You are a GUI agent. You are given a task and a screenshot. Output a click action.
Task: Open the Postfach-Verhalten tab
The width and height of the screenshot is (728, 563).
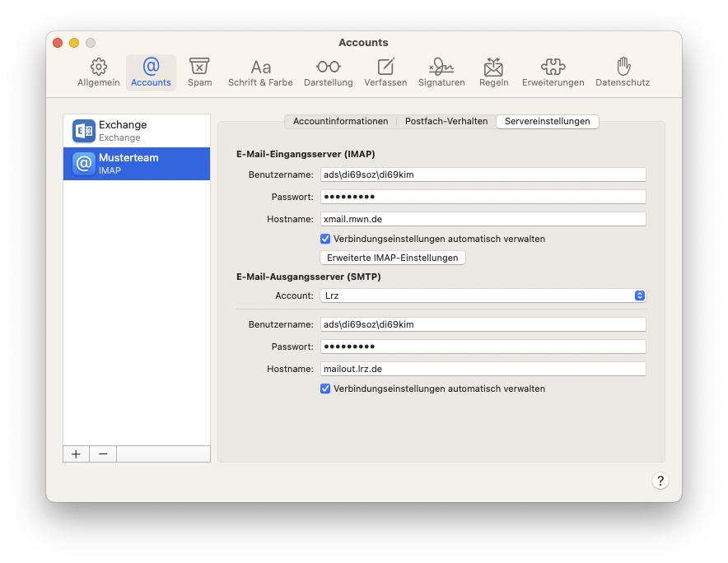click(446, 121)
